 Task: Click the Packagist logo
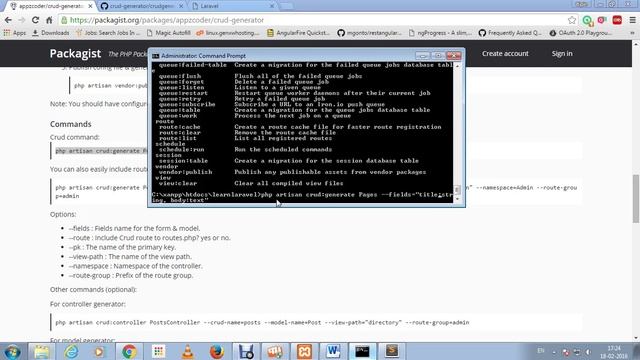pyautogui.click(x=75, y=53)
